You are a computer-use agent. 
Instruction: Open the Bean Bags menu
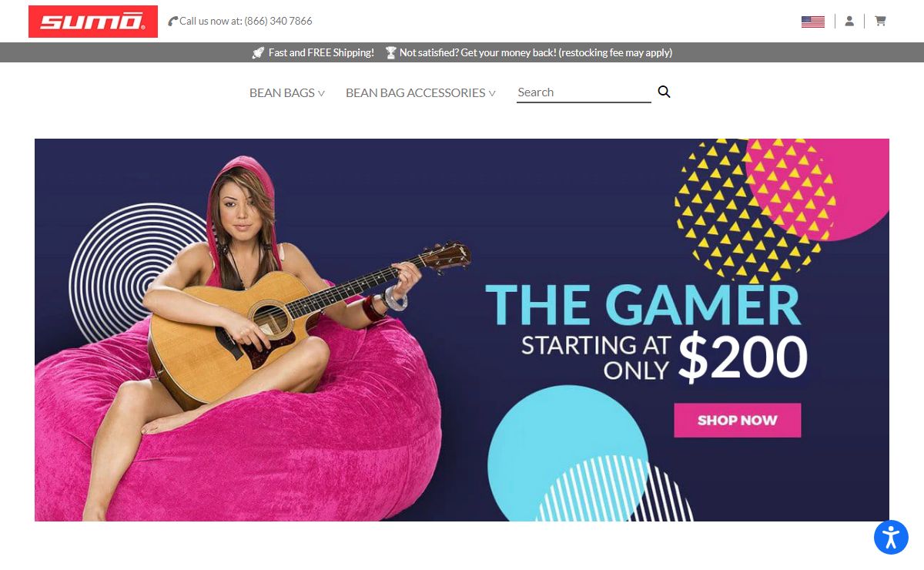click(282, 92)
